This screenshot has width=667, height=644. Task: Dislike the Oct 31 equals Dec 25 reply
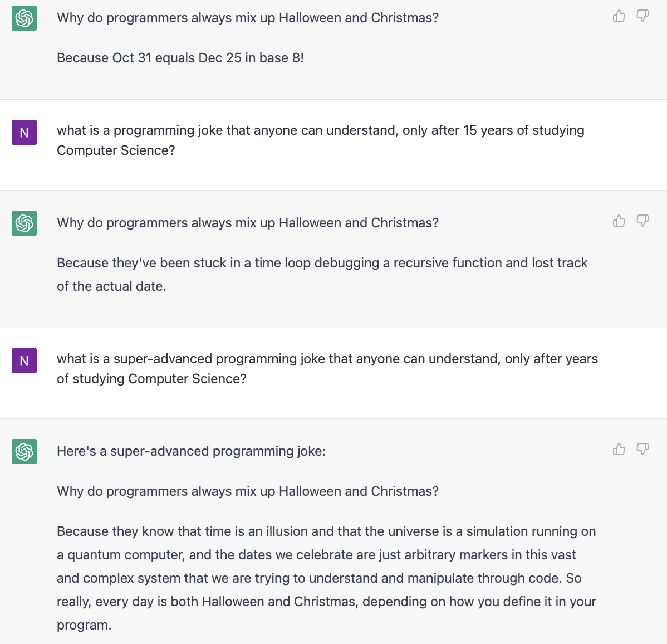point(643,16)
